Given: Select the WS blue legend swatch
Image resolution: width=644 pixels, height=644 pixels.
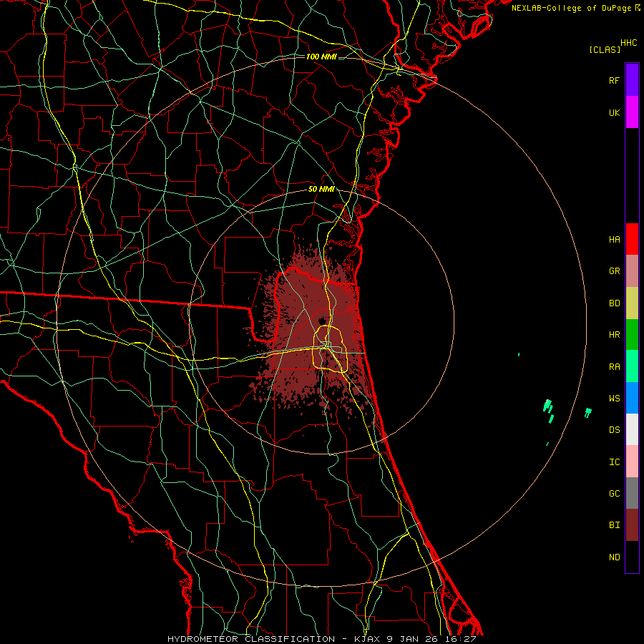Looking at the screenshot, I should pyautogui.click(x=632, y=398).
